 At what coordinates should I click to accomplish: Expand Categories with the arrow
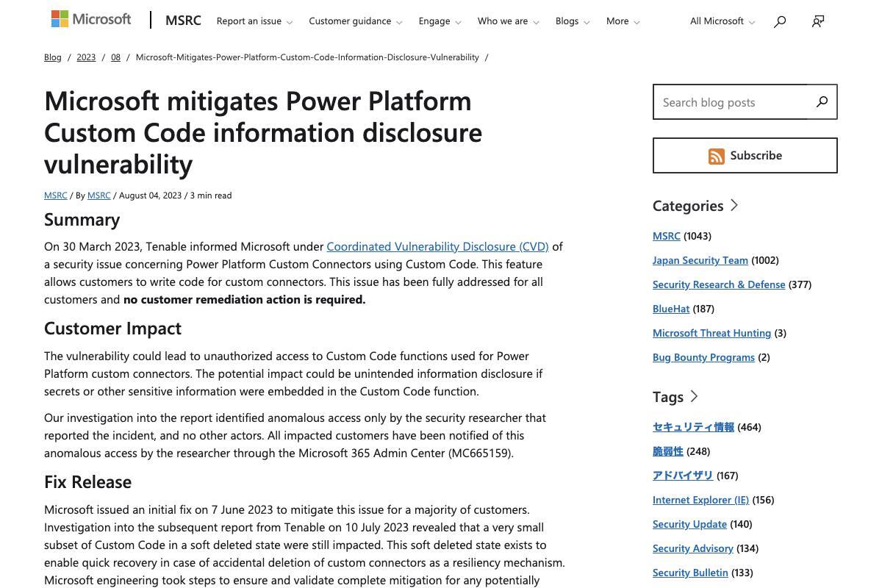pyautogui.click(x=734, y=205)
